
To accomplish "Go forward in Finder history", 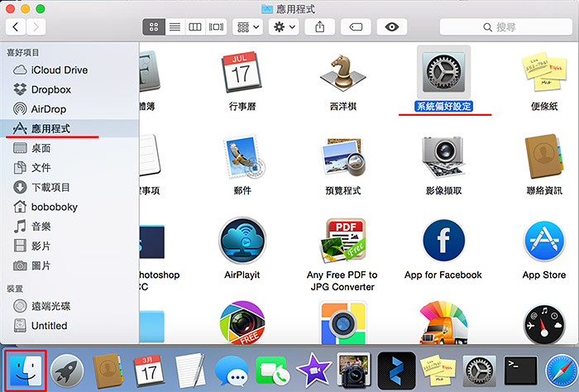I will (36, 26).
